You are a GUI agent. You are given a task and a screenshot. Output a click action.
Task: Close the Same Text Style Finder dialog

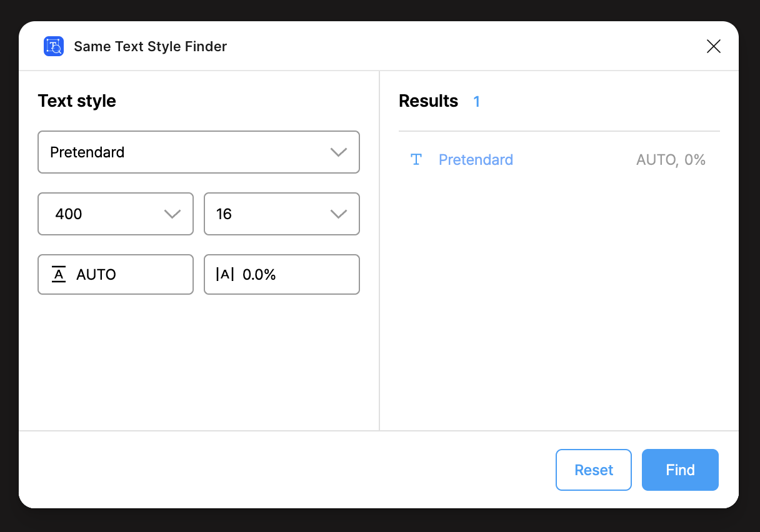pyautogui.click(x=713, y=46)
